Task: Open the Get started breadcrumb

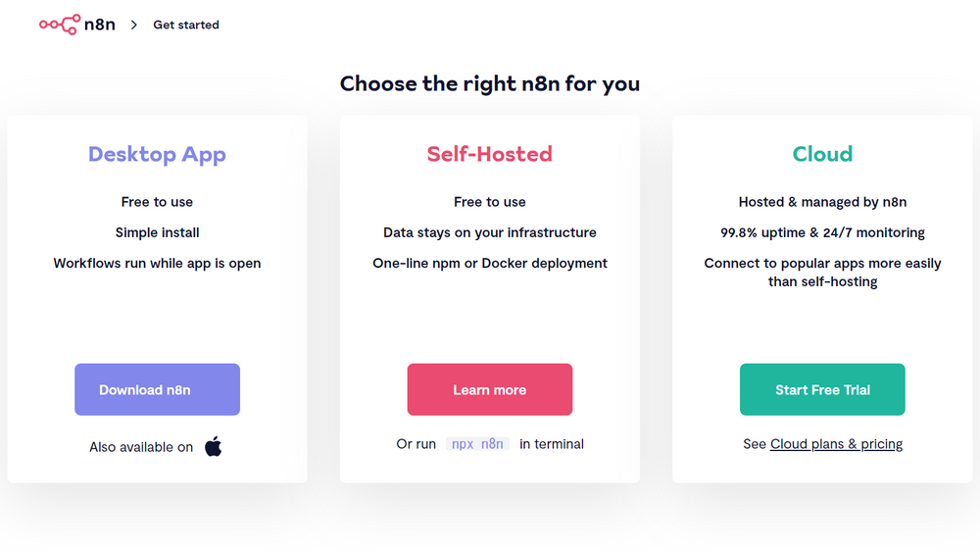Action: tap(186, 25)
